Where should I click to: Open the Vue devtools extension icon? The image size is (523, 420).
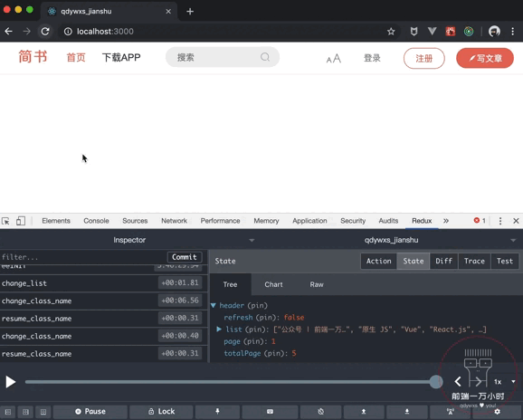pos(432,32)
